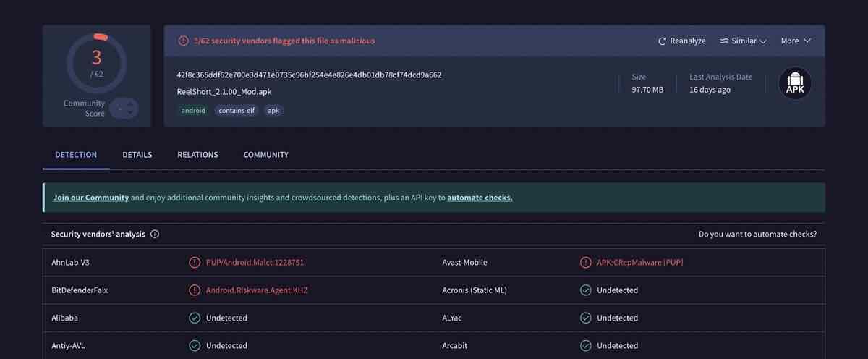The width and height of the screenshot is (868, 359).
Task: Click the red alert icon in banner
Action: [184, 41]
